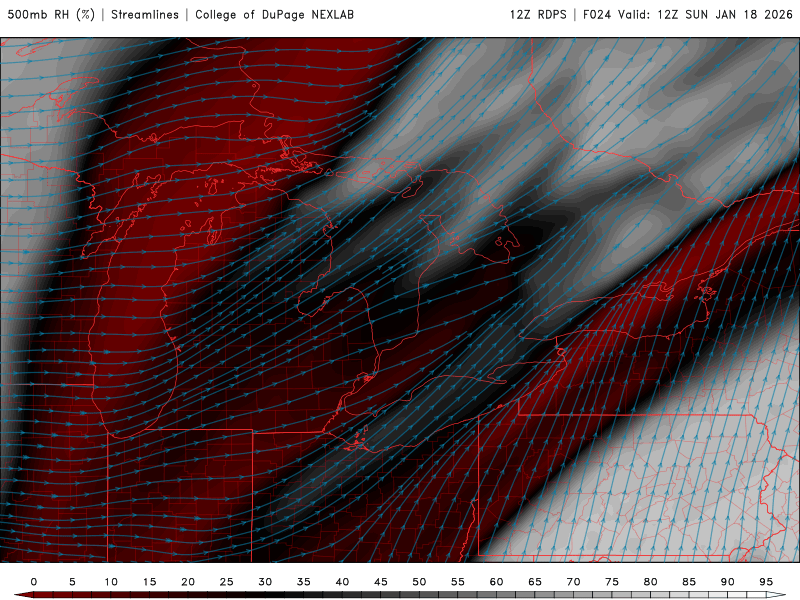Click the 35 label on the scale
This screenshot has width=800, height=600.
(304, 582)
